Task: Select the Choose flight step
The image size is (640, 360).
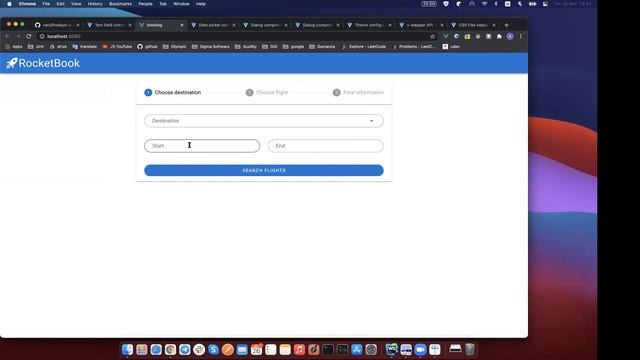Action: pos(267,93)
